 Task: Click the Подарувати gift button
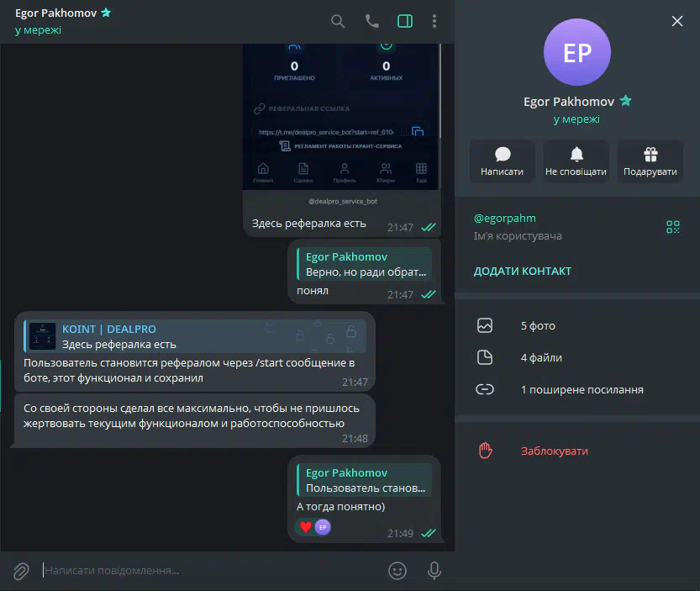tap(650, 161)
